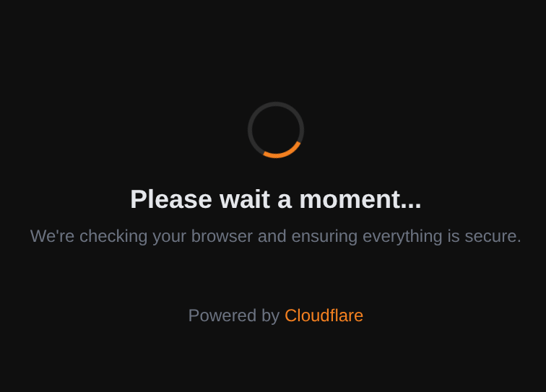Click the word 'checking' in the subtitle
Screen dimensions: 546x392
[113, 237]
